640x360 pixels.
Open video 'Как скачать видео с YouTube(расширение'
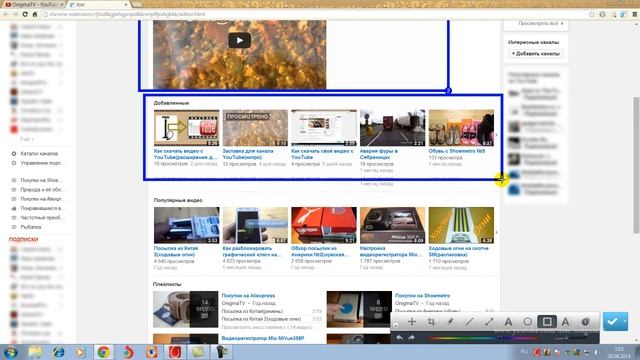(185, 154)
